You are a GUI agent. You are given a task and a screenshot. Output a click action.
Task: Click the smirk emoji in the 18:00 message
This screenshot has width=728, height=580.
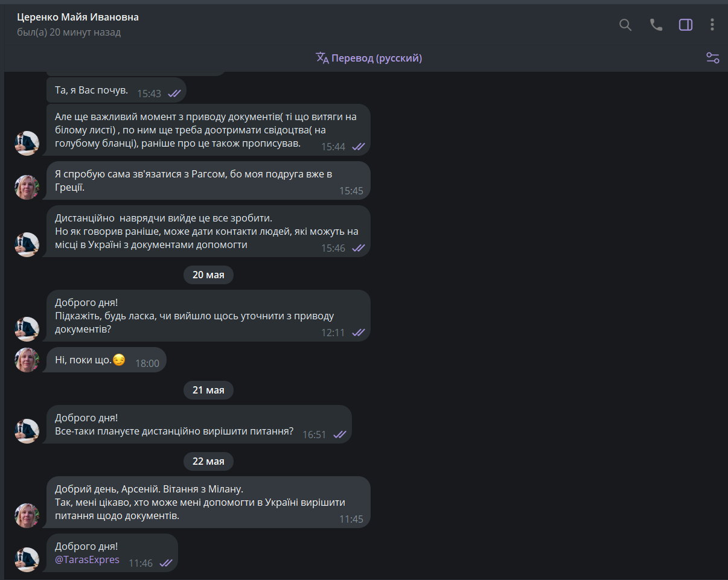[x=119, y=360]
